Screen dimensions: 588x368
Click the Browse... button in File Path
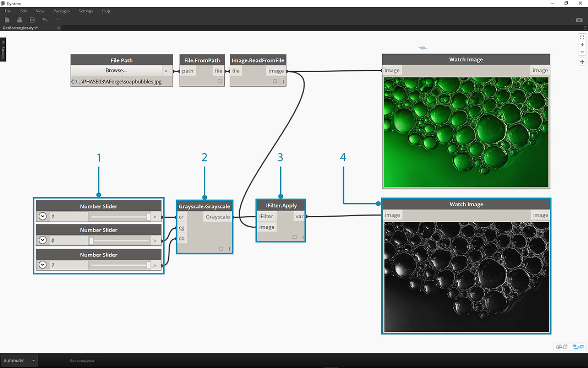[116, 71]
